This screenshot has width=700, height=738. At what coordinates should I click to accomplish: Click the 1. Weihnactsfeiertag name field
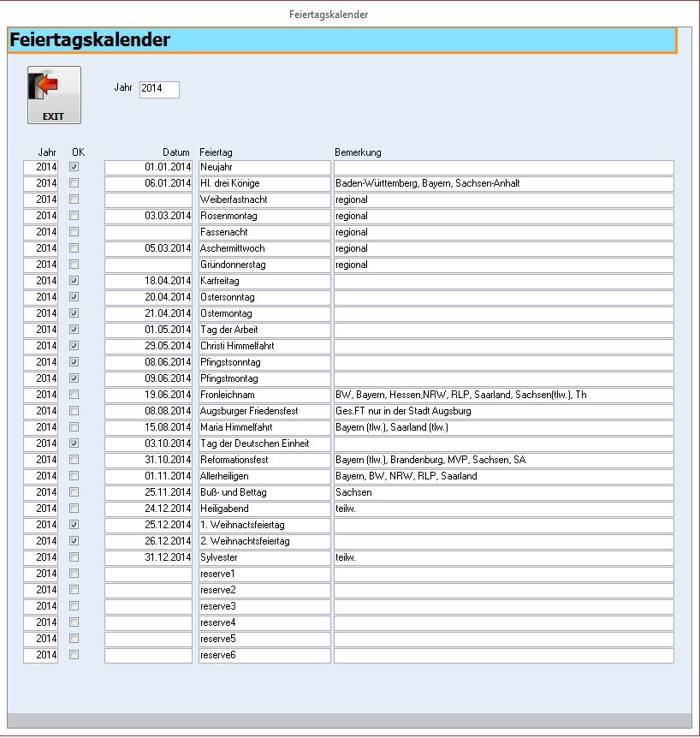coord(264,526)
